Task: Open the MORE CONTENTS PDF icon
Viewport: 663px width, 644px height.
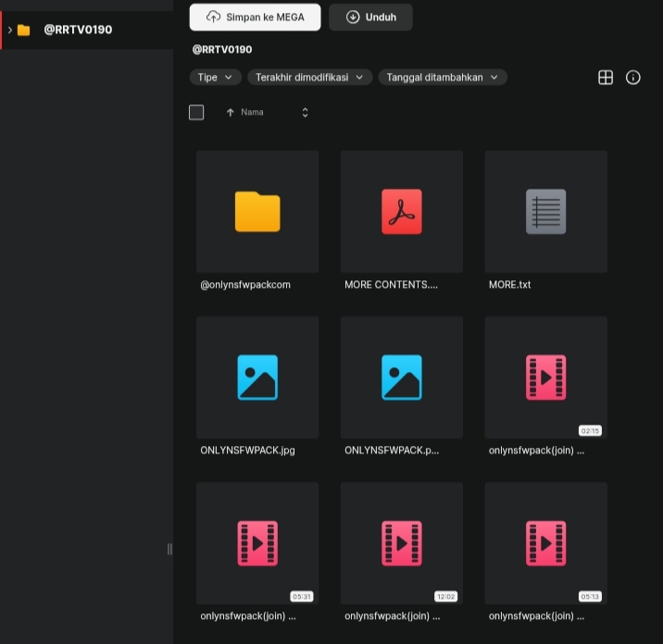Action: 402,212
